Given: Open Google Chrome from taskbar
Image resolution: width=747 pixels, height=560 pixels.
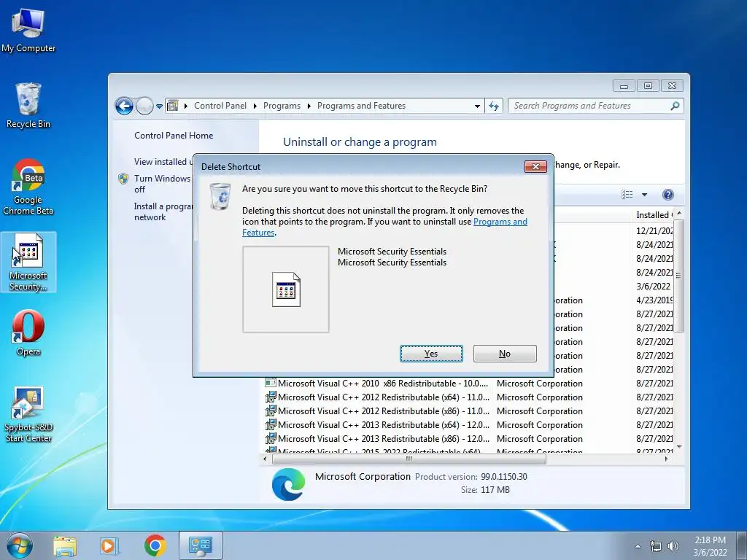Looking at the screenshot, I should pyautogui.click(x=155, y=545).
